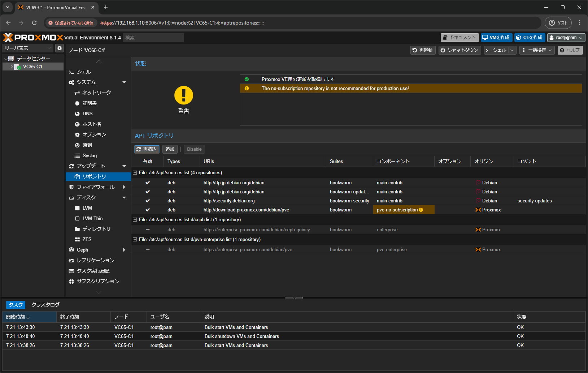Open タスク実行履歴 page
588x373 pixels.
(93, 271)
